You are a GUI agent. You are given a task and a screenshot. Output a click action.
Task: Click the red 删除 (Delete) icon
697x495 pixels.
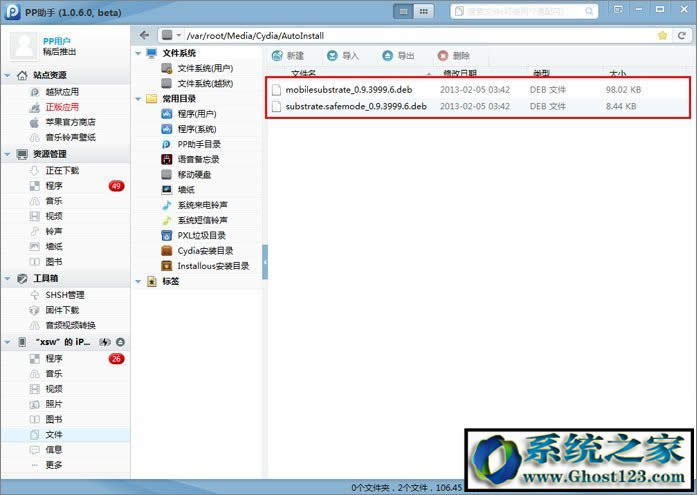[x=443, y=56]
